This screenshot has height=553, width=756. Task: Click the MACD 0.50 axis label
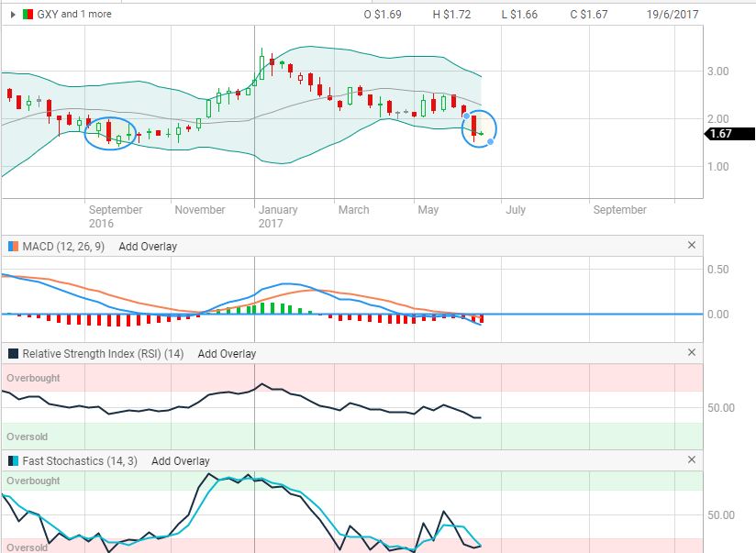[717, 270]
